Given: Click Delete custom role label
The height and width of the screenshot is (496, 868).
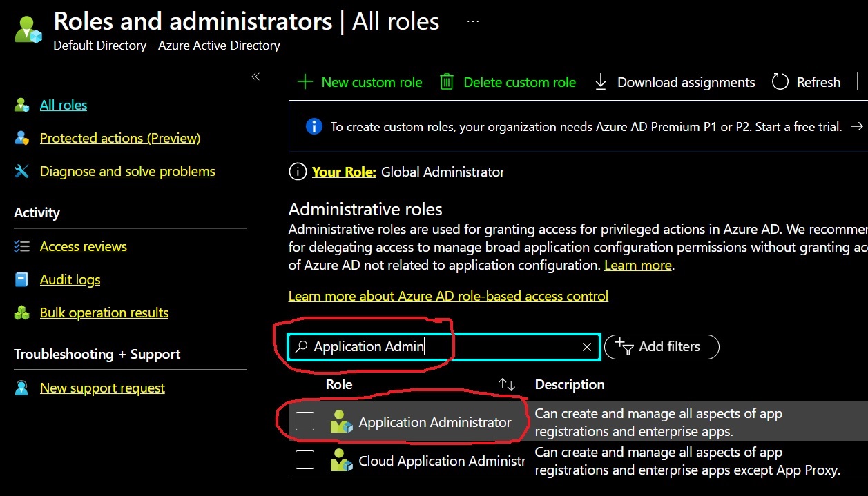Looking at the screenshot, I should coord(519,82).
